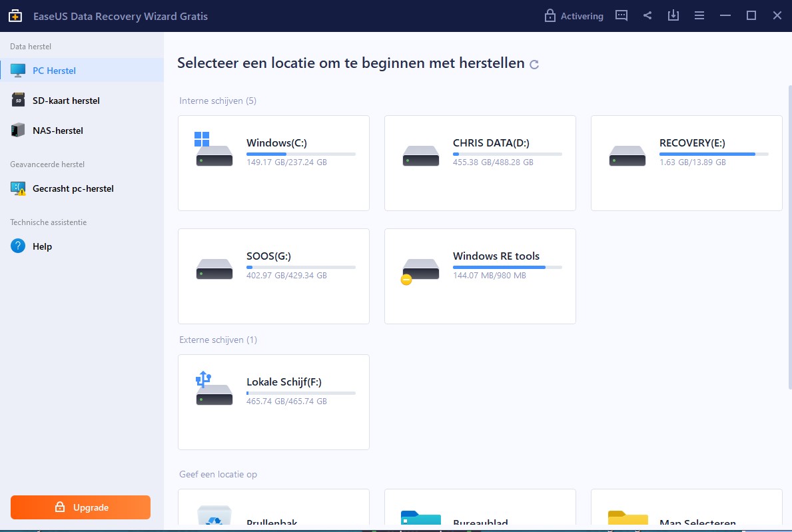The width and height of the screenshot is (792, 532).
Task: Click the import scan session icon
Action: pos(673,16)
